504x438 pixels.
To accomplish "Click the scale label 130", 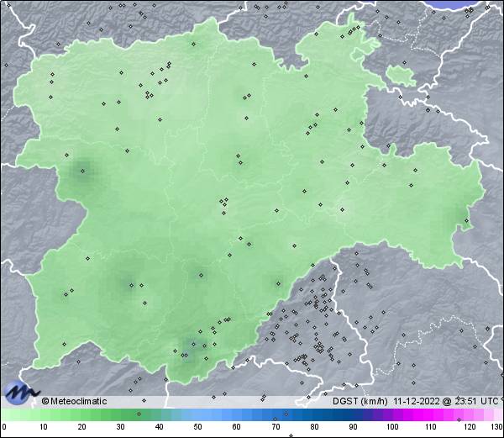I will point(497,427).
